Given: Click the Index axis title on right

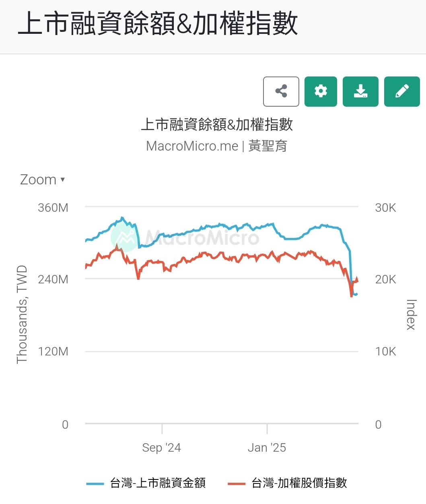Looking at the screenshot, I should point(411,314).
